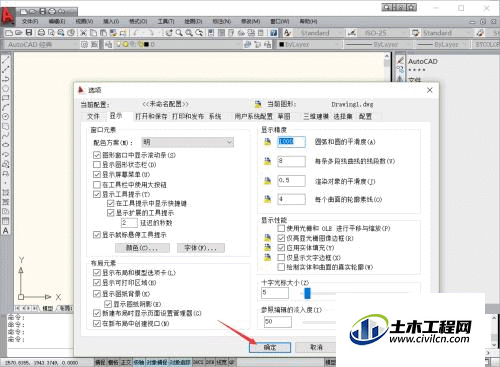The width and height of the screenshot is (500, 367).
Task: Select the Line tool in Draw toolbar
Action: [6, 60]
